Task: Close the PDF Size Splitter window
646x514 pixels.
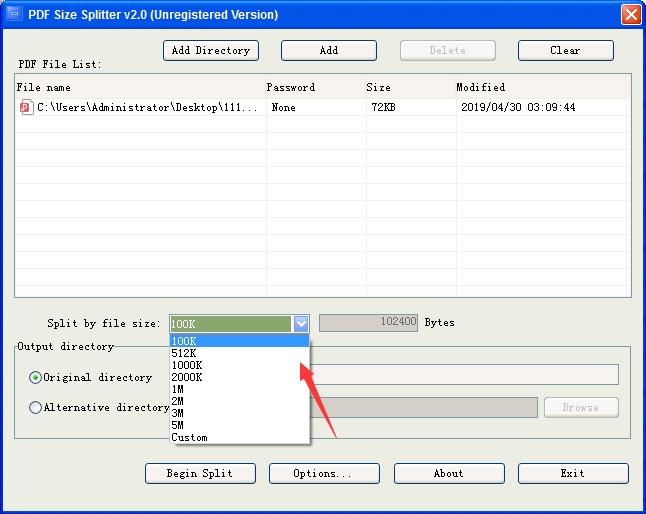Action: point(631,15)
